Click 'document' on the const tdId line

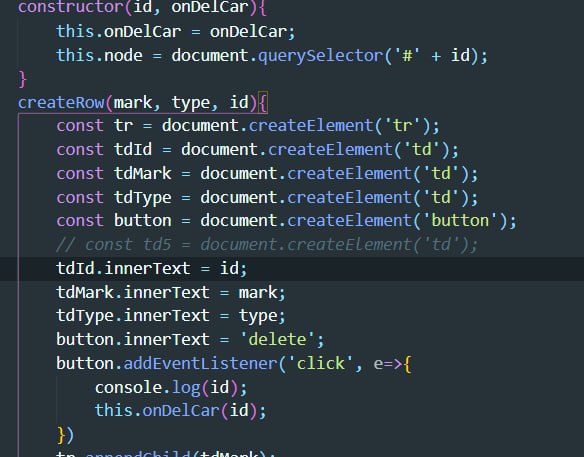click(219, 150)
